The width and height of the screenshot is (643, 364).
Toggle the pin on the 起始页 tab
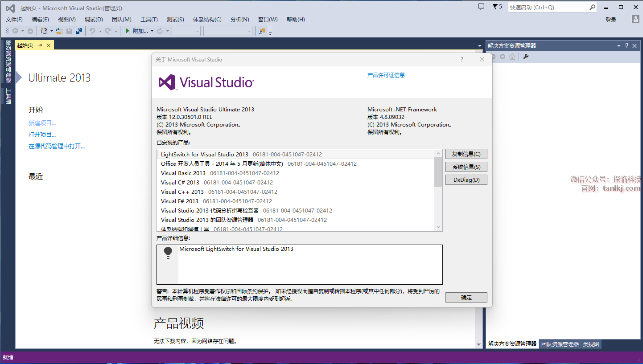[40, 45]
